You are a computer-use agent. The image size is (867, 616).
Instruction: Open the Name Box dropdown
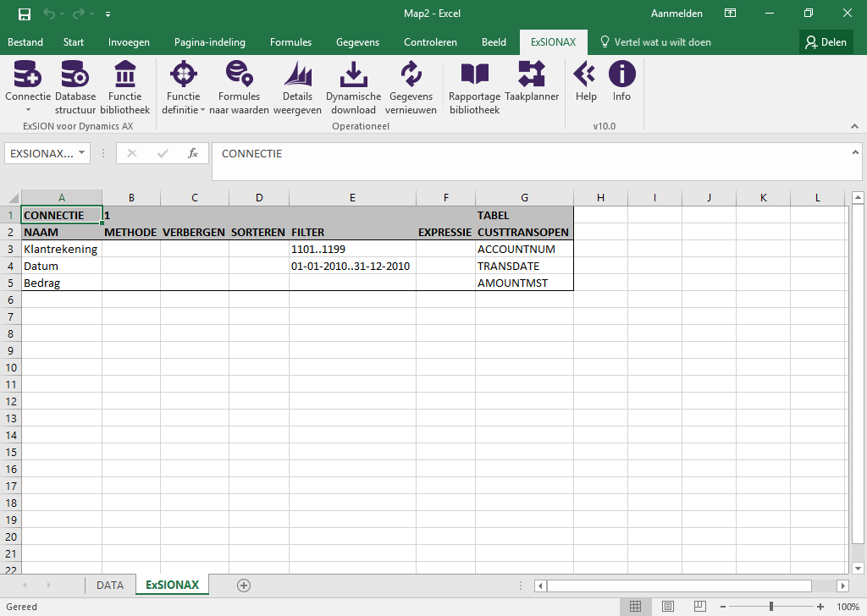[82, 152]
